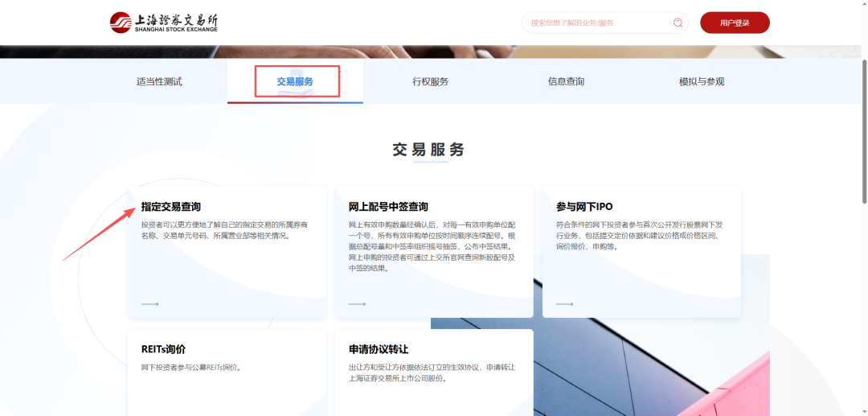
Task: Click the magnifier search icon
Action: [x=678, y=23]
